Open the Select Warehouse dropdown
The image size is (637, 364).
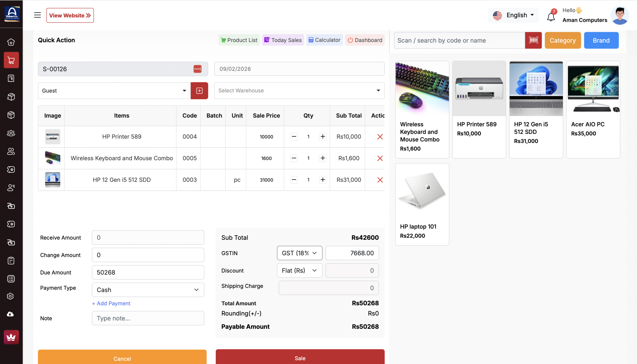point(299,91)
